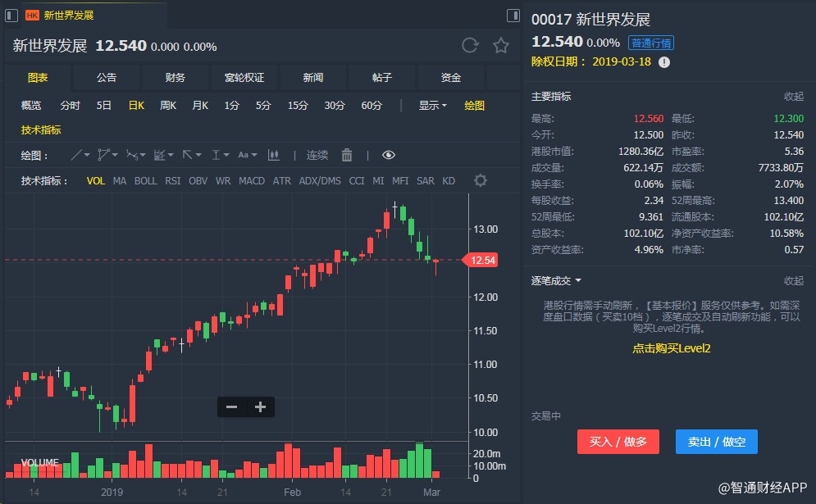Click the 卖出 / 做空 button
Viewport: 816px width, 504px height.
(x=716, y=442)
